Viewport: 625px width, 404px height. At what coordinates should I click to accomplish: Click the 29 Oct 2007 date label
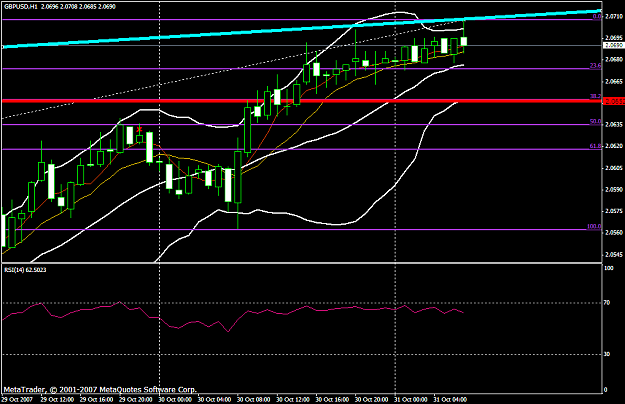18,399
